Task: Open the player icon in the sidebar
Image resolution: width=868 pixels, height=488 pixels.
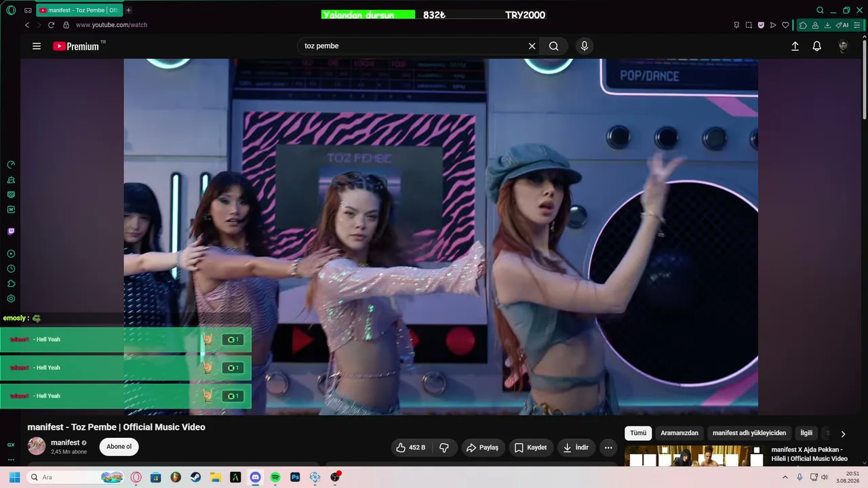Action: pos(11,253)
